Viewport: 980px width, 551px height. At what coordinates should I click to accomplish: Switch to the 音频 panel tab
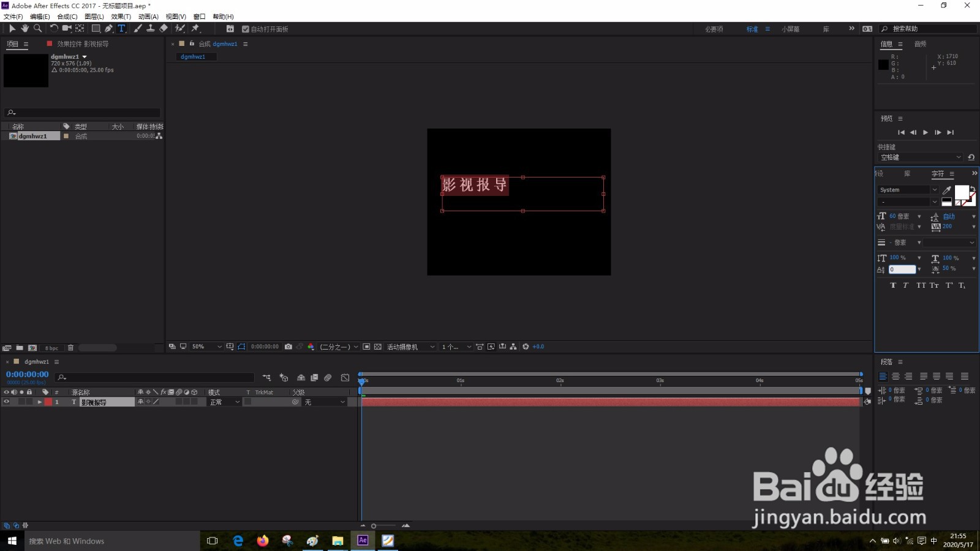point(920,44)
